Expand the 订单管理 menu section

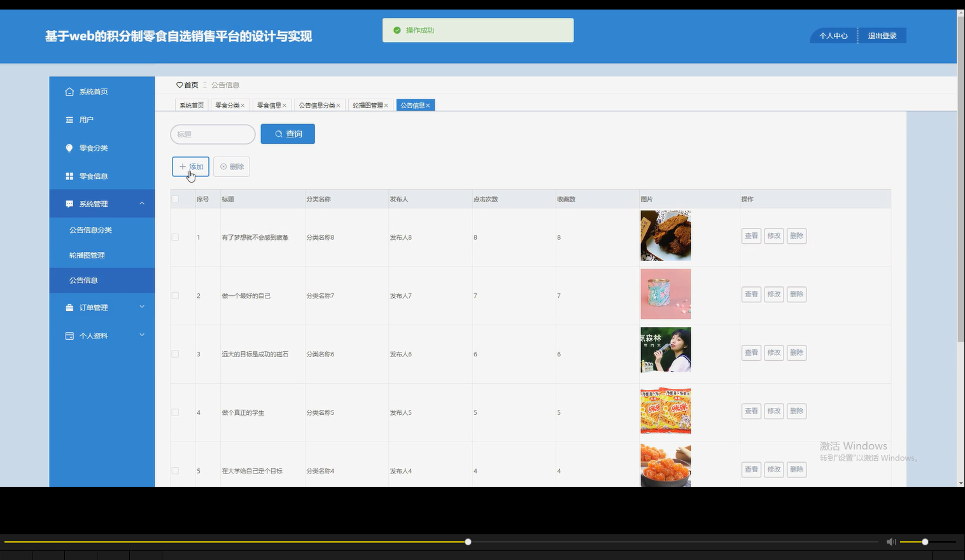(x=141, y=307)
